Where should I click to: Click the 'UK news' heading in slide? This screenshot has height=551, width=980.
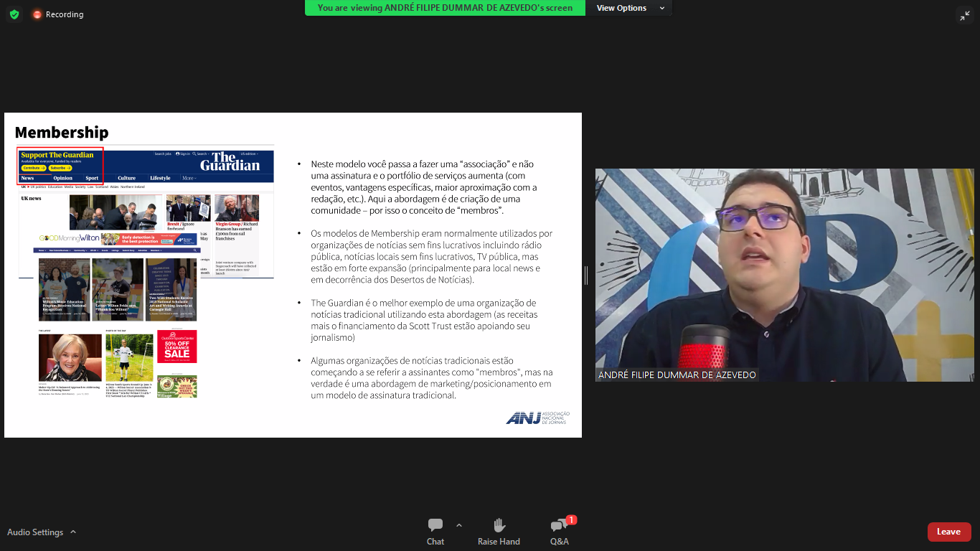tap(31, 198)
